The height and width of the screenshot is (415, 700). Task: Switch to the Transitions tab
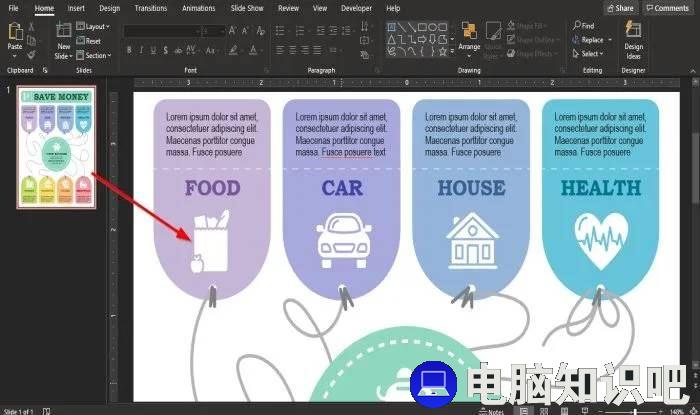[x=150, y=8]
